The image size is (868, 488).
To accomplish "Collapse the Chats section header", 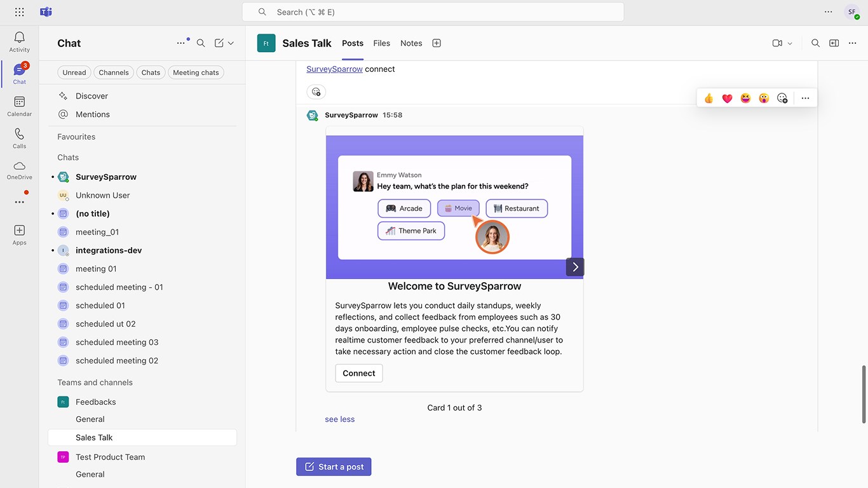I will coord(68,158).
